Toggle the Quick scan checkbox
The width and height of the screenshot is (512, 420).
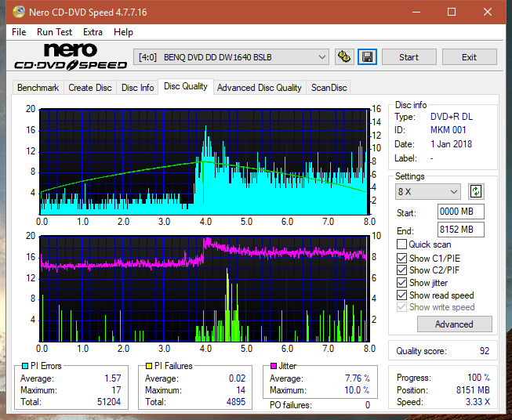(x=401, y=244)
